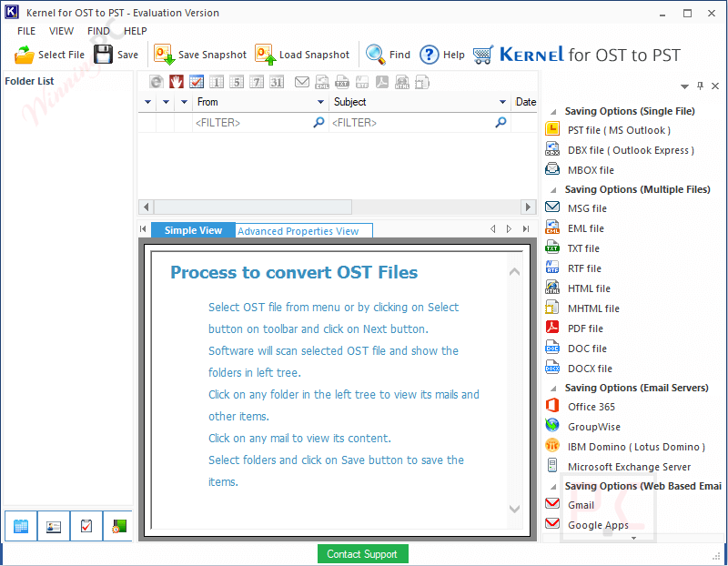
Task: Open the saving pane options dropdown arrow
Action: (684, 86)
